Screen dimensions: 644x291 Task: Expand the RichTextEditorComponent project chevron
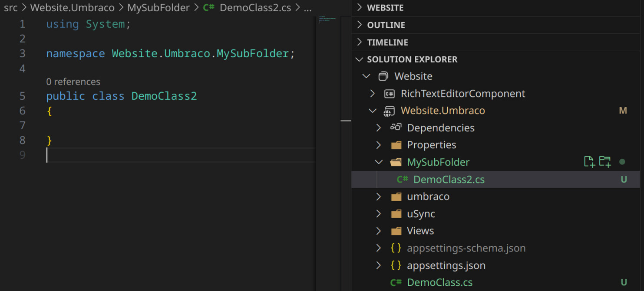pyautogui.click(x=373, y=93)
